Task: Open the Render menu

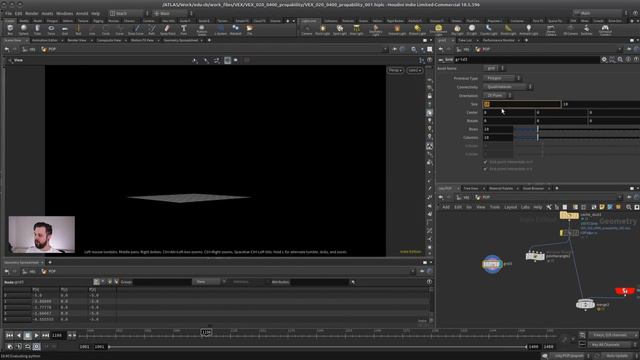Action: (31, 13)
